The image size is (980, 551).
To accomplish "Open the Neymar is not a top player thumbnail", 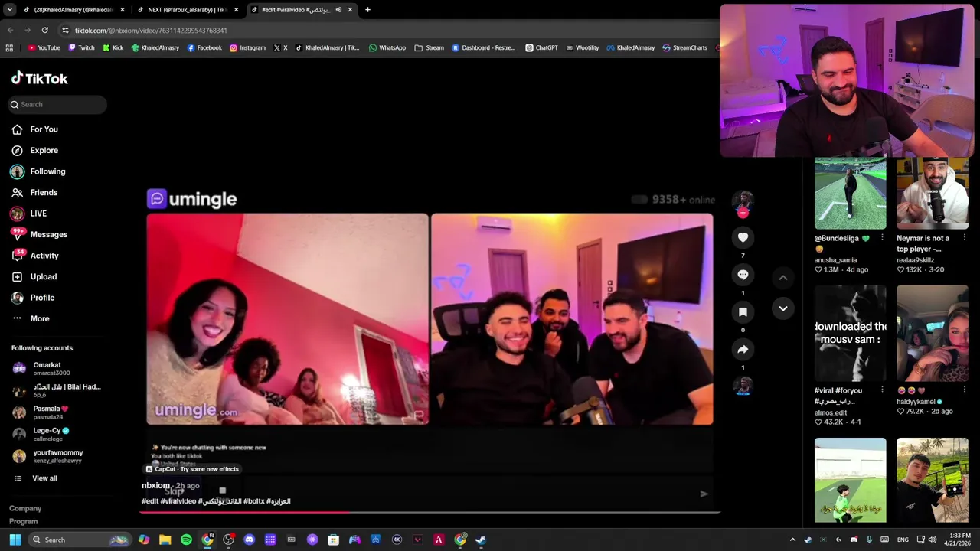I will point(933,194).
